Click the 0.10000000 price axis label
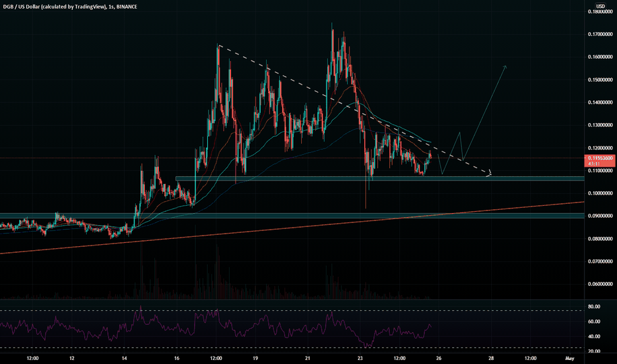This screenshot has height=364, width=617. click(x=600, y=193)
